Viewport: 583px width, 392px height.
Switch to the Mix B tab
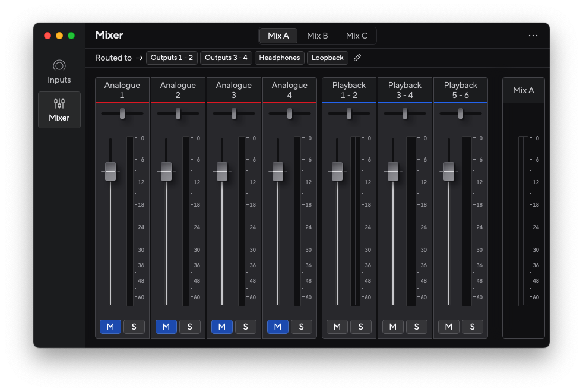[318, 36]
